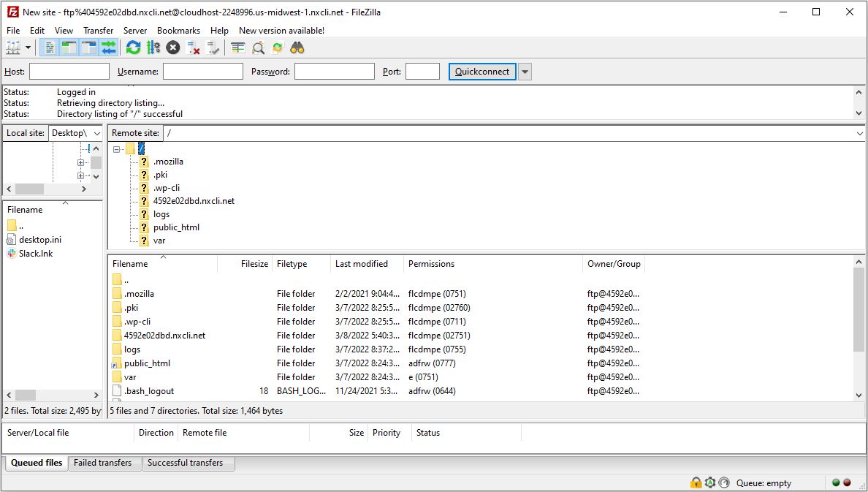This screenshot has width=868, height=492.
Task: Sort remote files by Last modified
Action: pos(367,264)
